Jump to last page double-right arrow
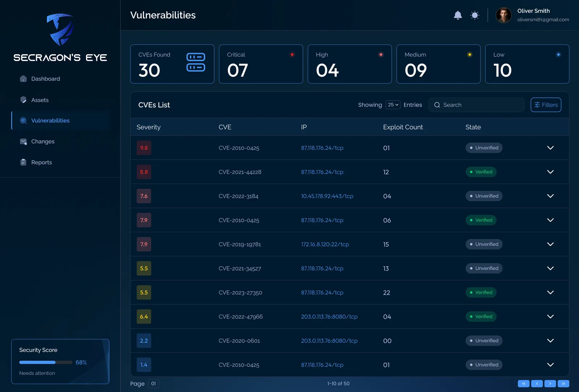579x392 pixels. point(563,384)
